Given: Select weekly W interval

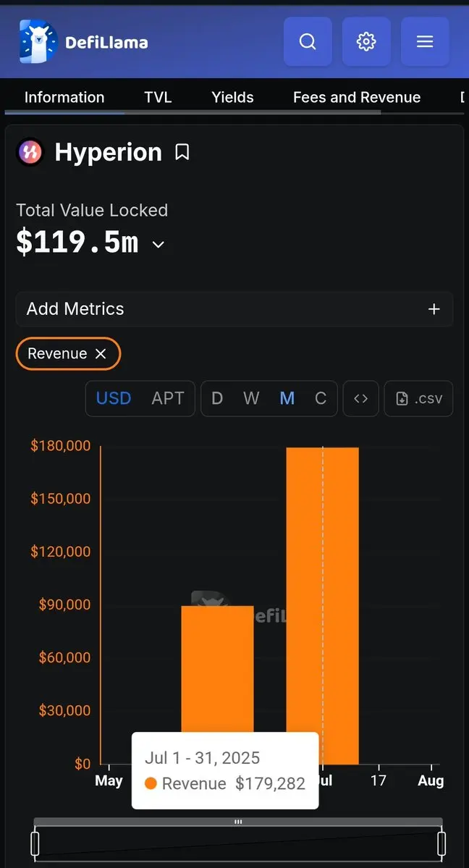Looking at the screenshot, I should (x=251, y=399).
